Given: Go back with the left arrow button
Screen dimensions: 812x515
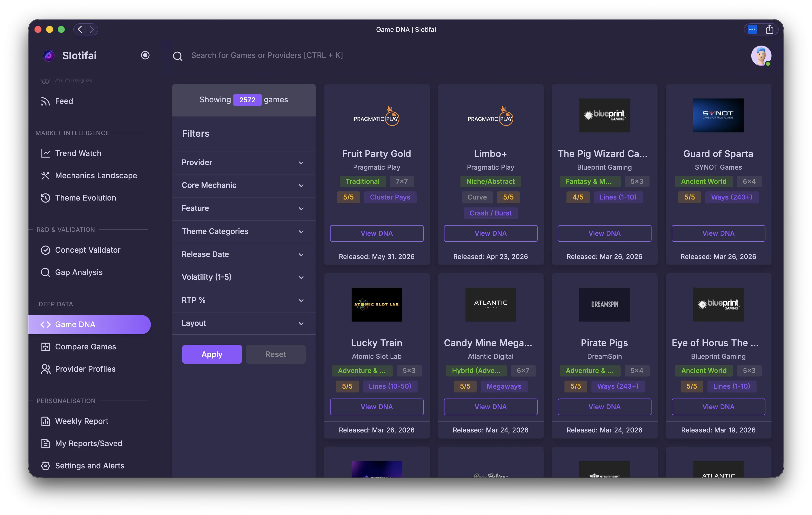Looking at the screenshot, I should tap(80, 29).
